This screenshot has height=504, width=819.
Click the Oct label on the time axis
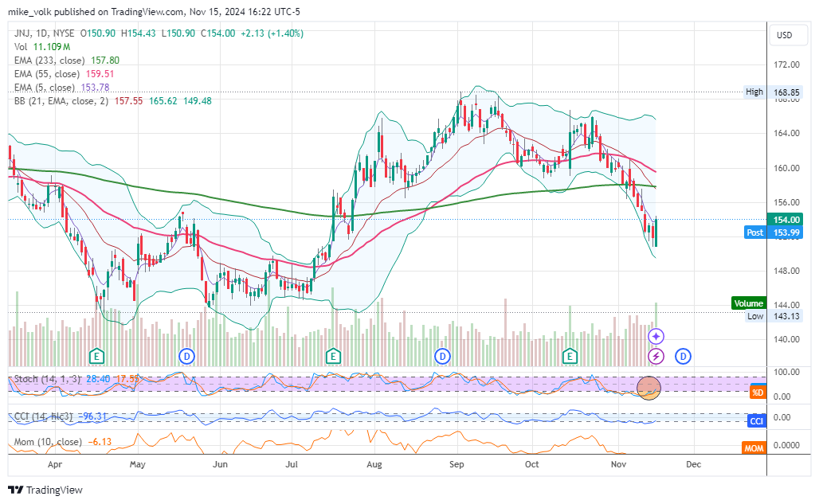point(531,464)
